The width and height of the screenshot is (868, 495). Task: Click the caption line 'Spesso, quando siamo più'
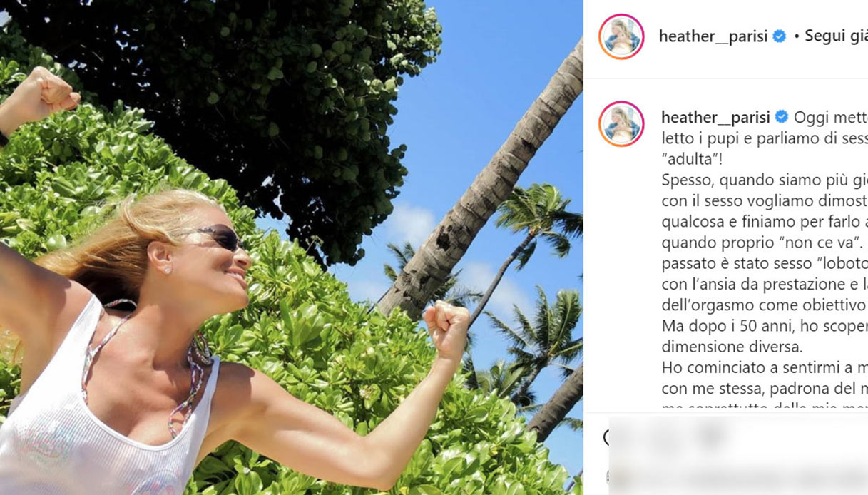pos(765,180)
